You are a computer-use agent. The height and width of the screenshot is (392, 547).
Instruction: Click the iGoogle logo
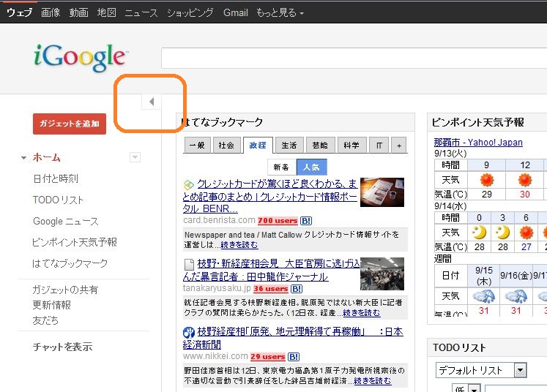click(81, 58)
